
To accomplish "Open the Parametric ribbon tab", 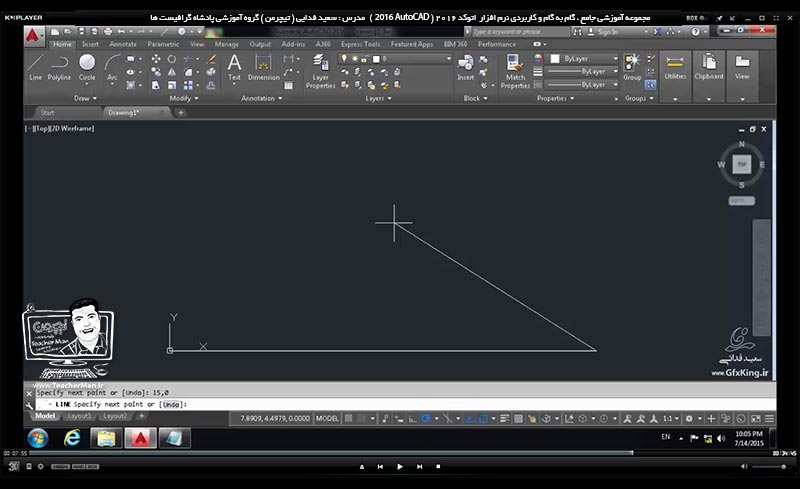I will pyautogui.click(x=163, y=44).
